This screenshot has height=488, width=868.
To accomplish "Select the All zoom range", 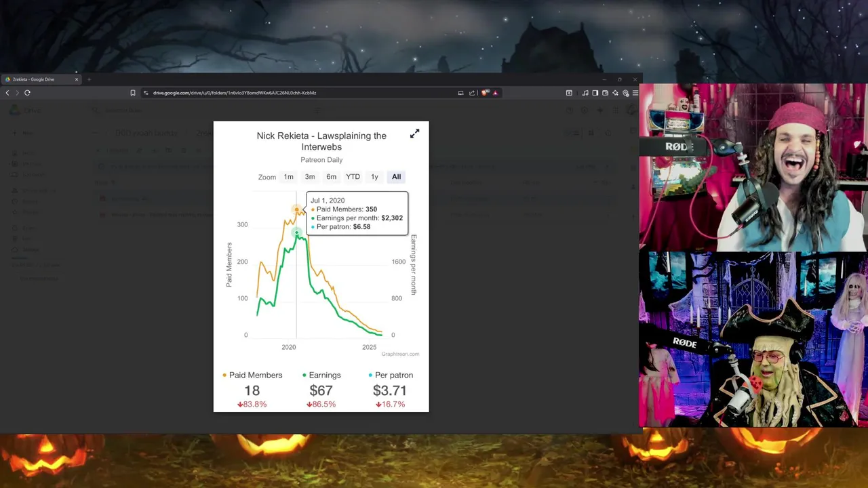I will (396, 177).
